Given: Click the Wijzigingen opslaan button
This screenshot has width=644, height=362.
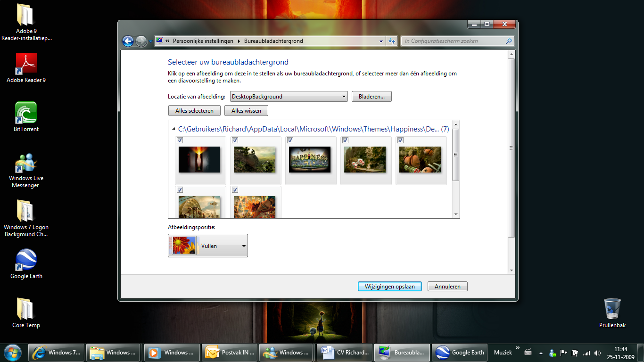Looking at the screenshot, I should tap(390, 286).
